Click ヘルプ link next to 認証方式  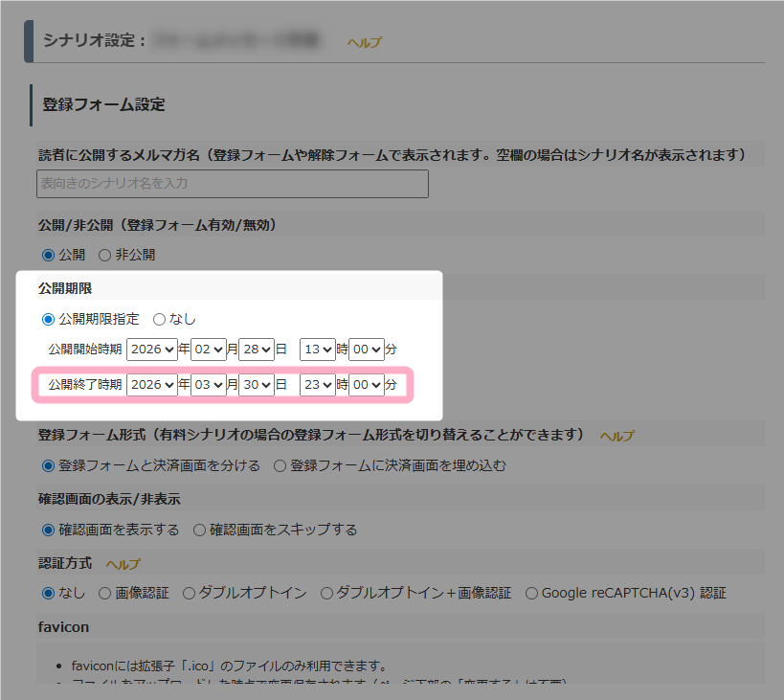[x=123, y=564]
